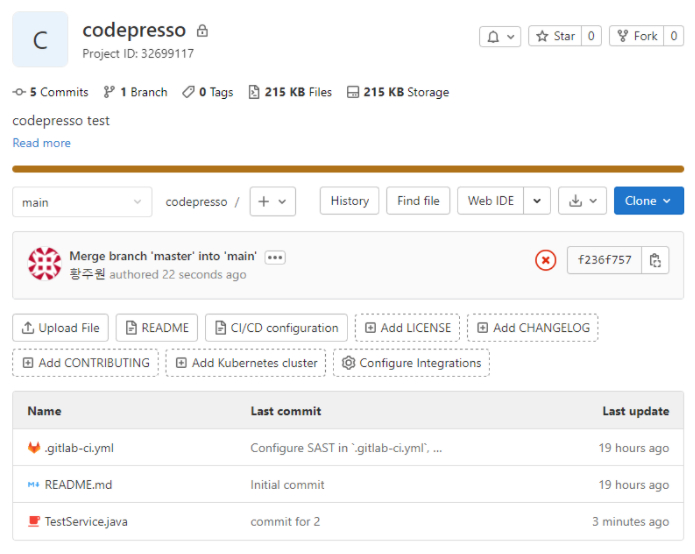Click Add Kubernetes cluster

point(246,363)
